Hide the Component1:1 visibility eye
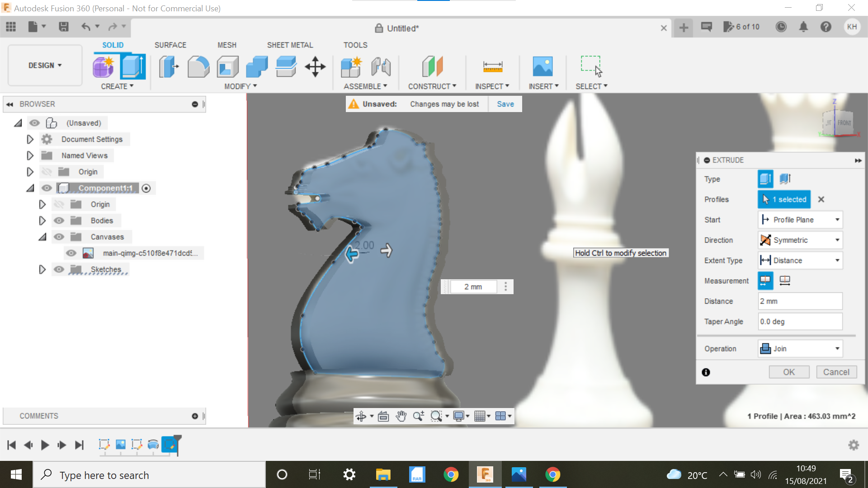Screen dimensions: 868x488 click(47, 188)
